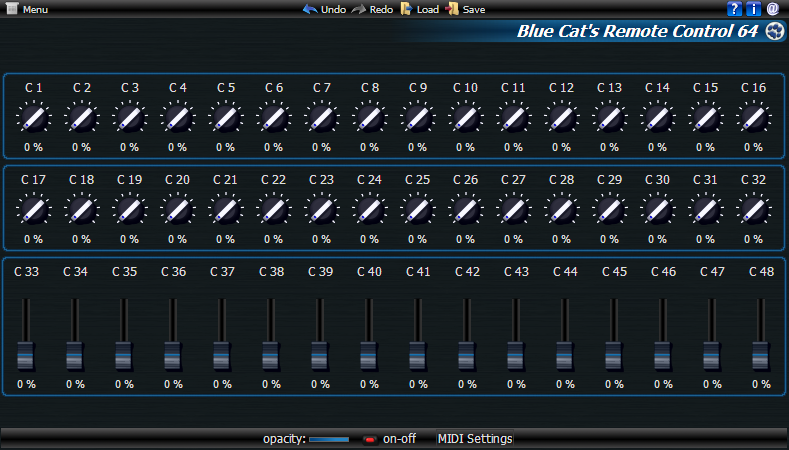The height and width of the screenshot is (450, 789).
Task: Toggle the red on-off LED switch
Action: [369, 439]
